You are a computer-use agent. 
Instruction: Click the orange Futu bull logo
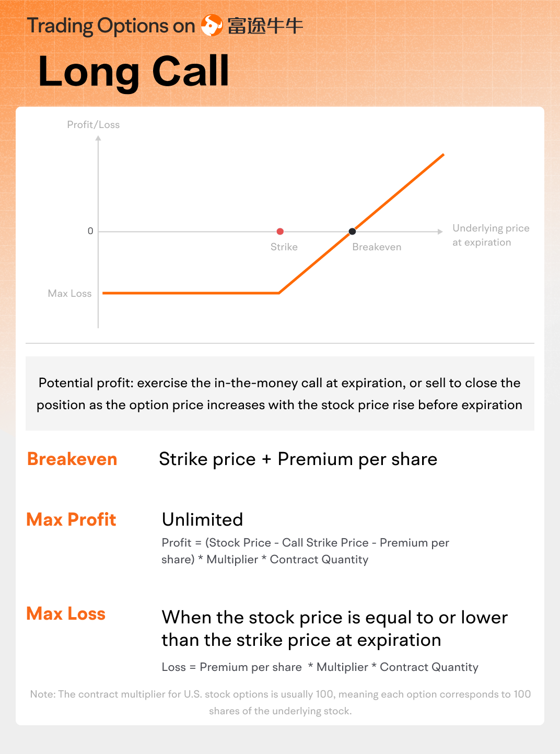(x=212, y=25)
